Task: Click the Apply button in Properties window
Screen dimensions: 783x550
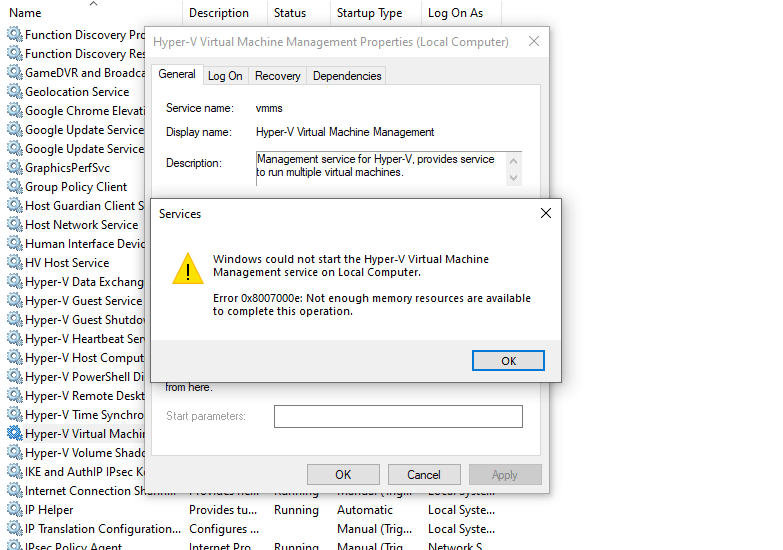Action: [505, 475]
